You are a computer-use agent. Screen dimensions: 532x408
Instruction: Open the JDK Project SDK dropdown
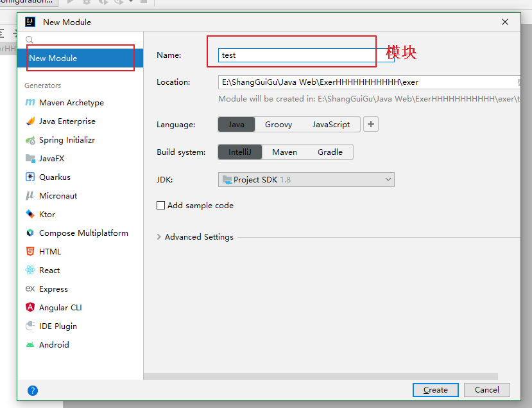[306, 179]
